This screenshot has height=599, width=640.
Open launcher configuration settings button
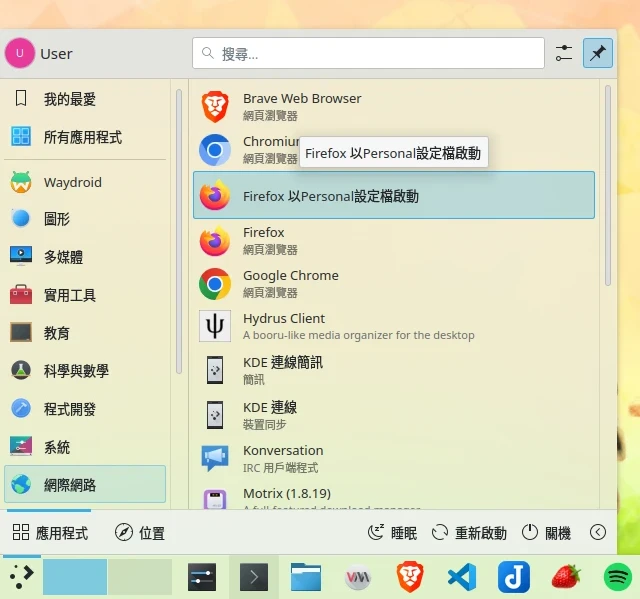tap(564, 53)
